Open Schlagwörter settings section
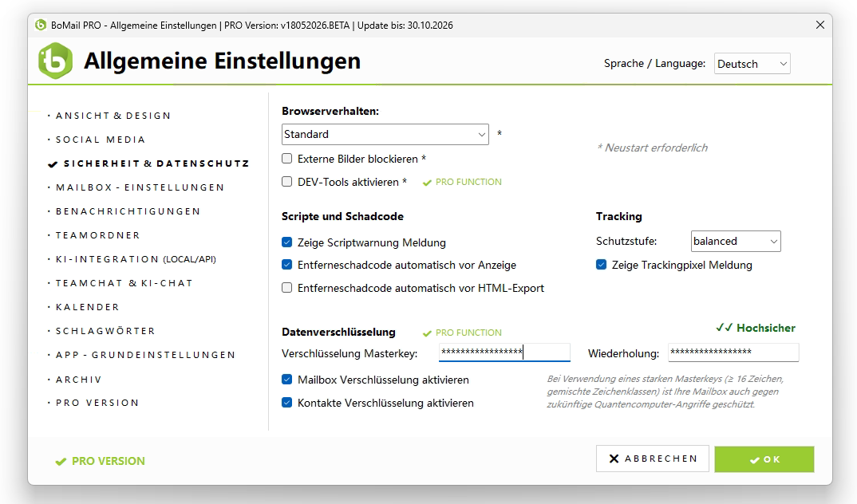857x504 pixels. pos(105,331)
